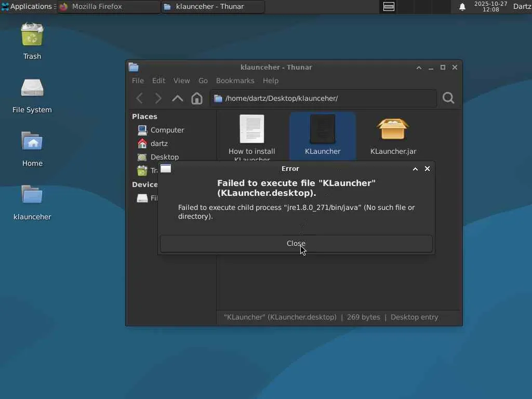Click the date and time clock
532x399 pixels.
(490, 6)
